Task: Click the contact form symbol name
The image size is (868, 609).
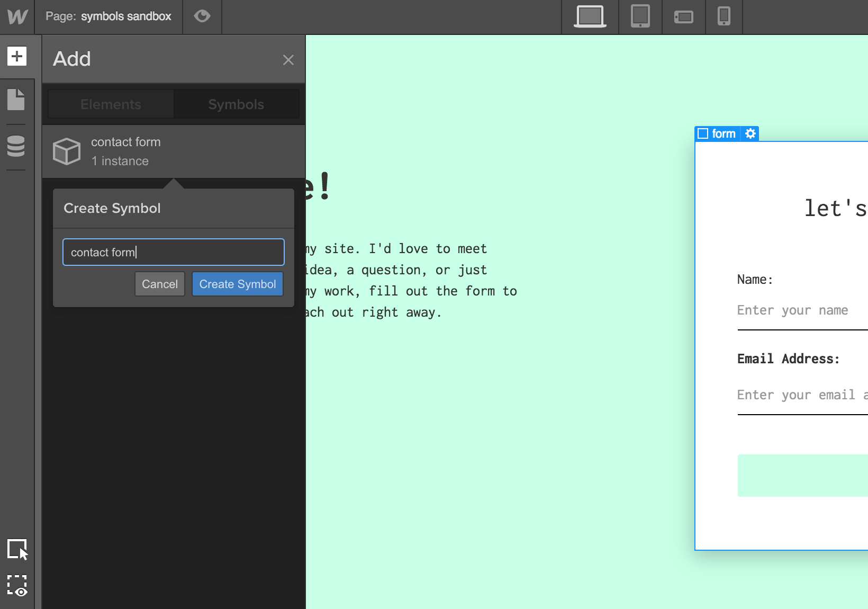Action: pyautogui.click(x=126, y=142)
